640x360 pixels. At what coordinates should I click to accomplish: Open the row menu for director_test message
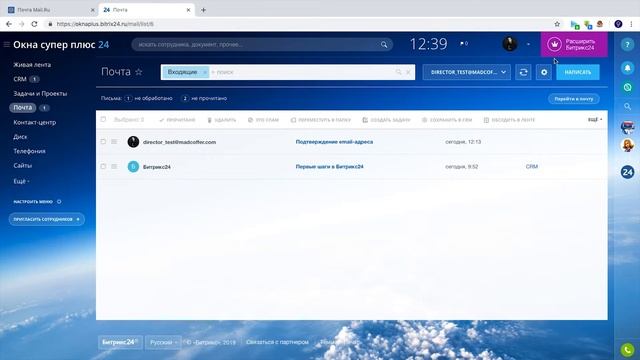point(114,142)
